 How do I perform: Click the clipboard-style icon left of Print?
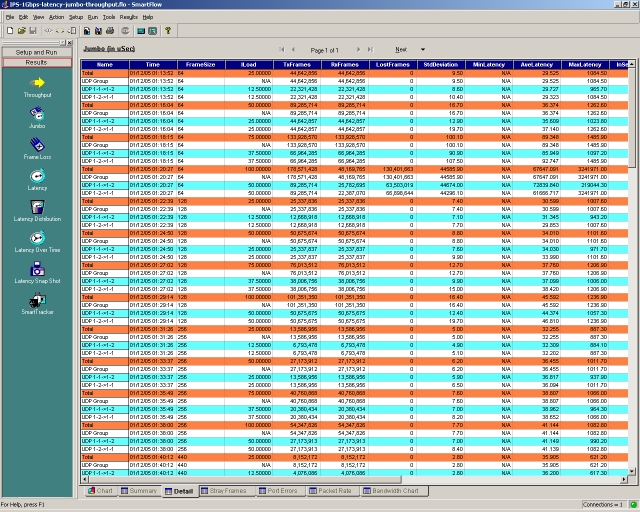(x=98, y=31)
